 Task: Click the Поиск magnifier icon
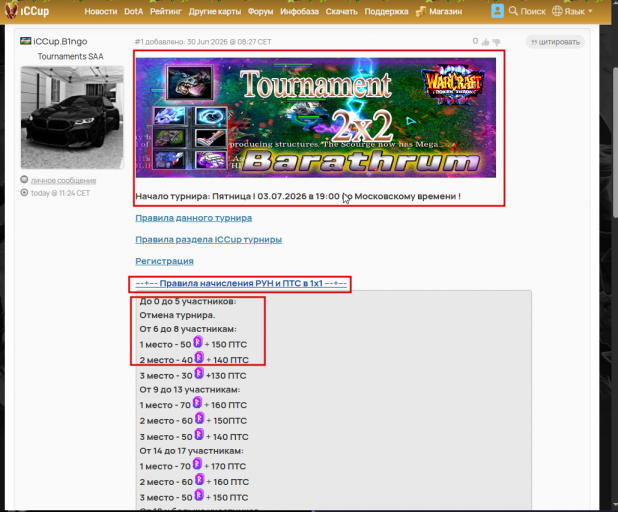click(x=513, y=11)
